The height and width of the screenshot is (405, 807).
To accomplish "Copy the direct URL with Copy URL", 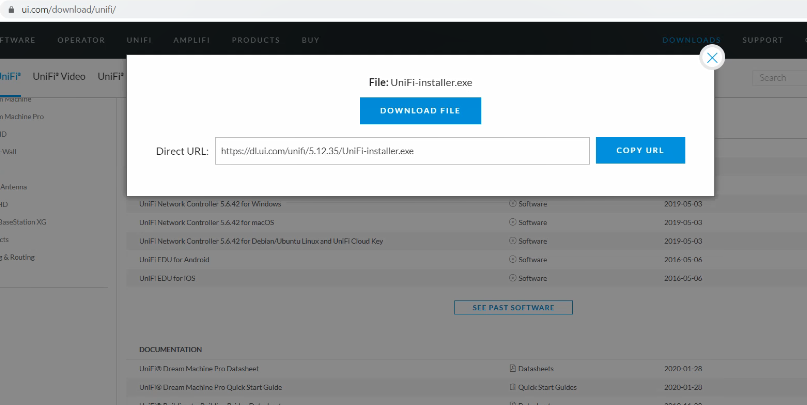I will point(640,150).
